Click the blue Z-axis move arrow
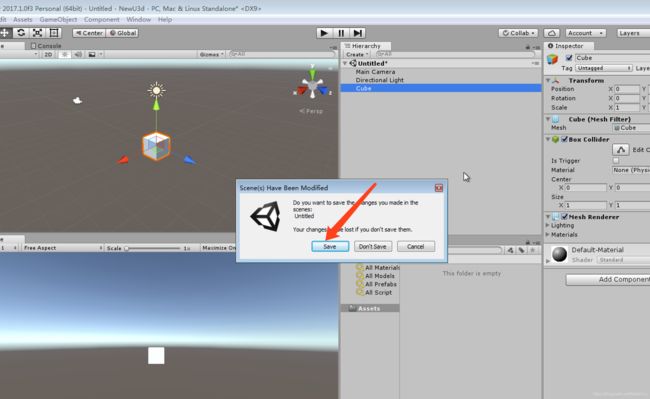Screen dimensions: 650x399 pos(189,160)
